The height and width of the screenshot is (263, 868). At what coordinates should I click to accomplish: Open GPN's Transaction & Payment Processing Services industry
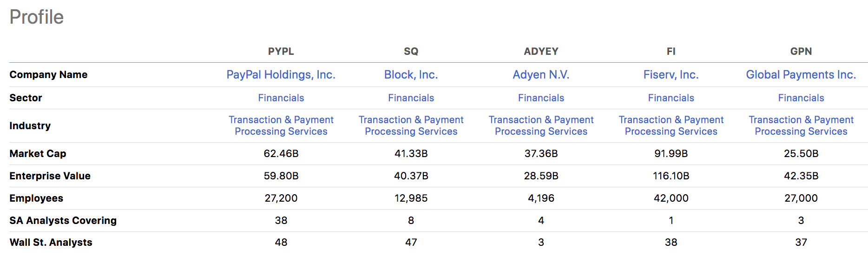pyautogui.click(x=801, y=125)
